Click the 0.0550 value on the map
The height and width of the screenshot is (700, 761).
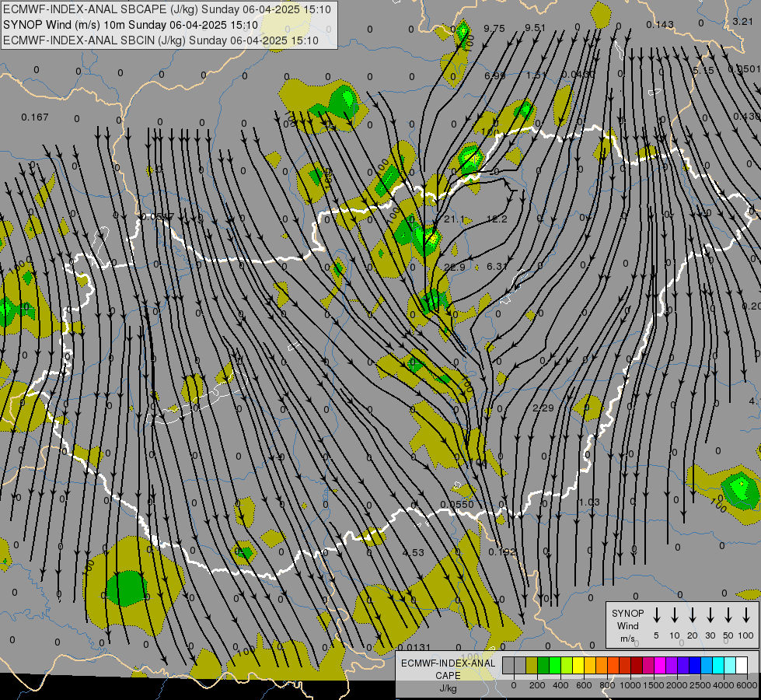coord(457,504)
